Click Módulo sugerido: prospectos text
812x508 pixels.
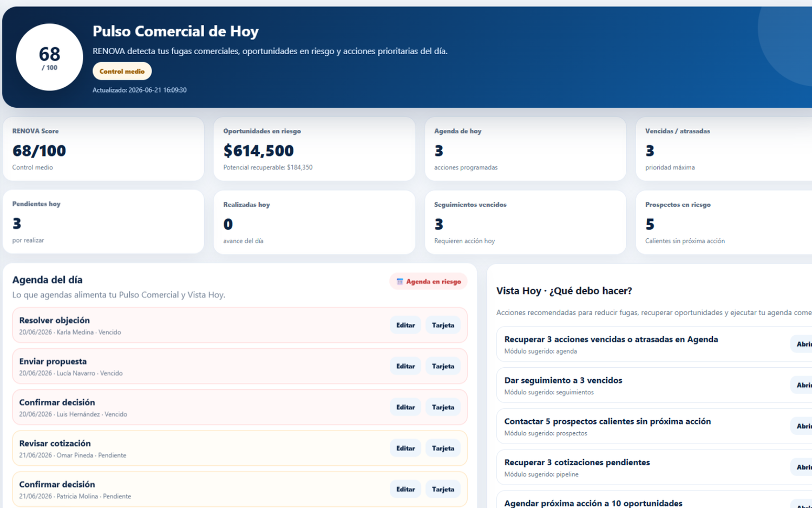pyautogui.click(x=546, y=434)
